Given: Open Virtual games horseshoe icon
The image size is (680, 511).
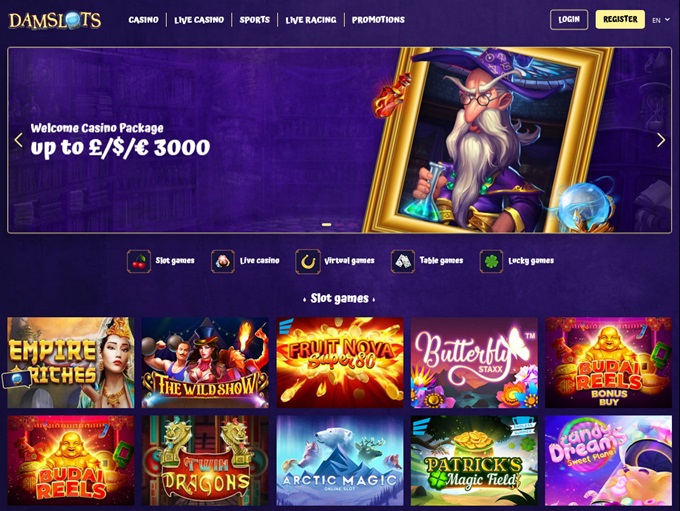Looking at the screenshot, I should point(308,262).
